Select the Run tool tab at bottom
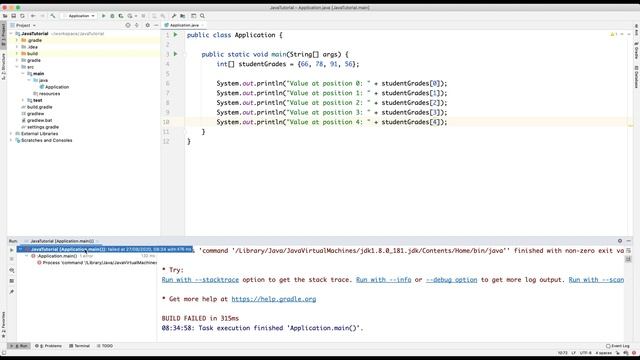The width and height of the screenshot is (640, 360). (20, 346)
